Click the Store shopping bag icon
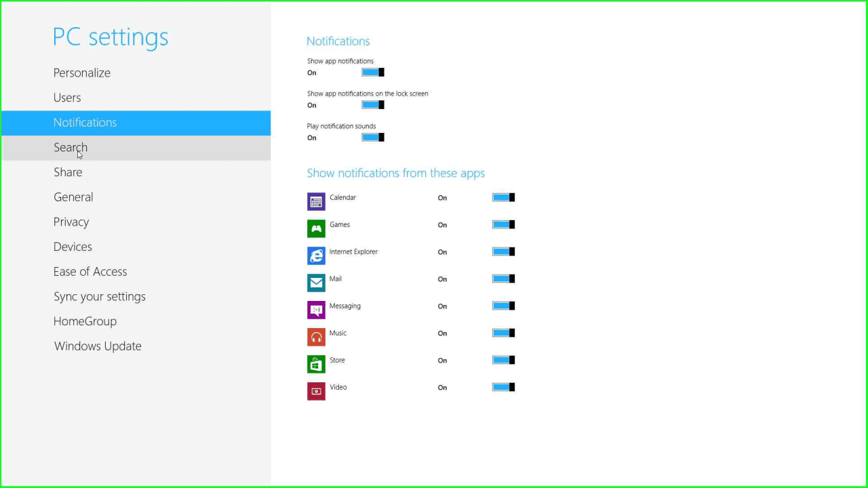868x488 pixels. click(x=316, y=364)
